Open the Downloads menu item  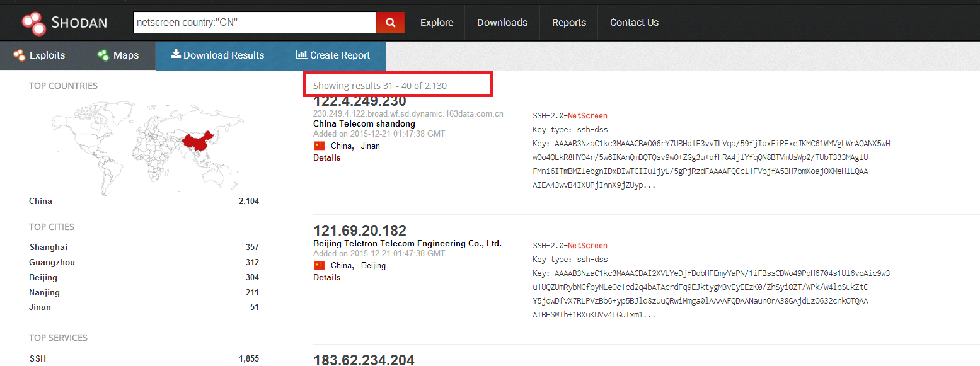pyautogui.click(x=502, y=23)
